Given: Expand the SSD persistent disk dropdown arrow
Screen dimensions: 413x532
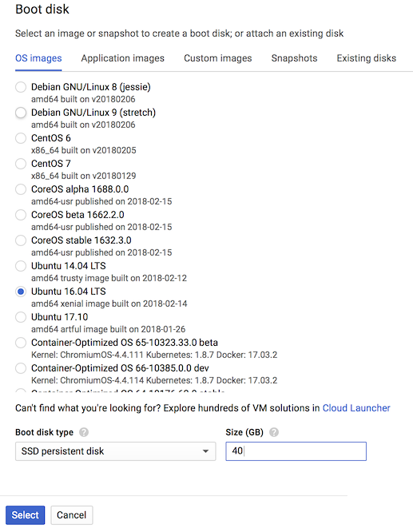Looking at the screenshot, I should coord(205,451).
